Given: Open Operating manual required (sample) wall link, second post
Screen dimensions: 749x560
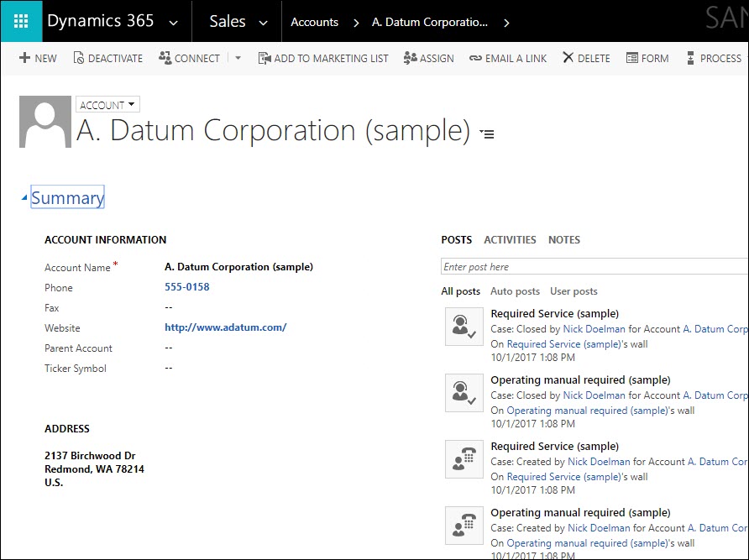Looking at the screenshot, I should coord(587,410).
